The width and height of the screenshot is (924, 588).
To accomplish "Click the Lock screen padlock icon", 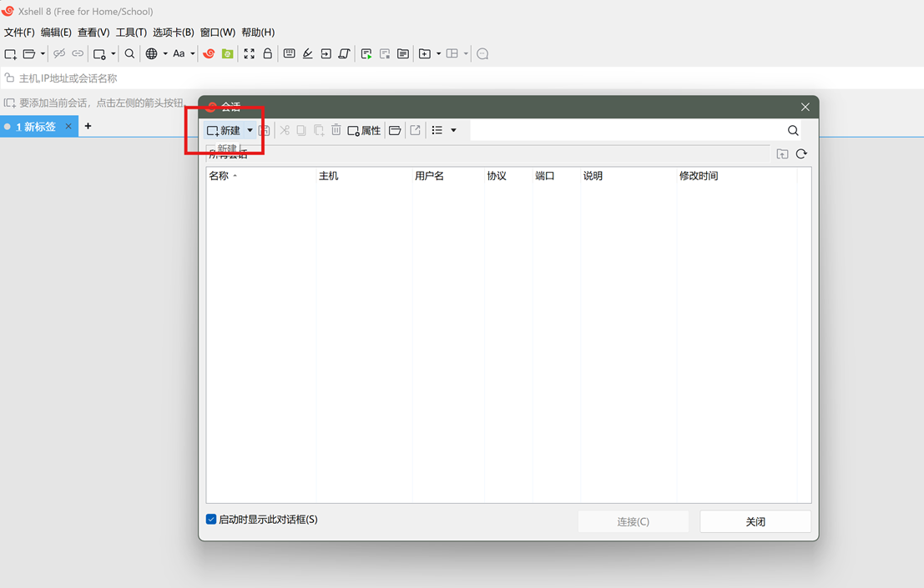I will click(x=268, y=53).
